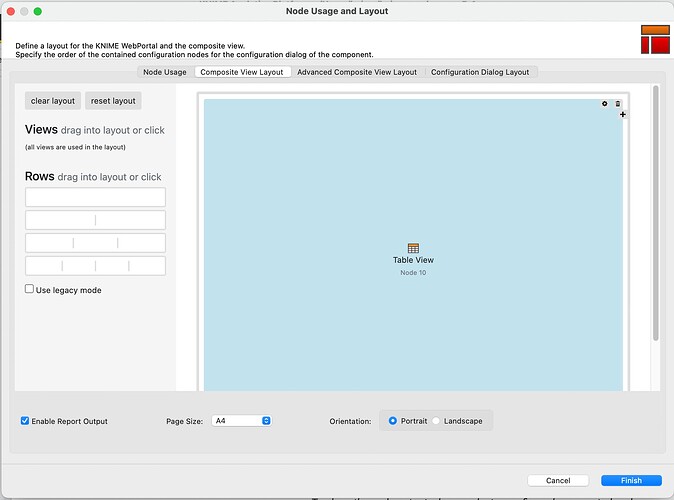
Task: Switch to the Node Usage tab
Action: tap(165, 72)
